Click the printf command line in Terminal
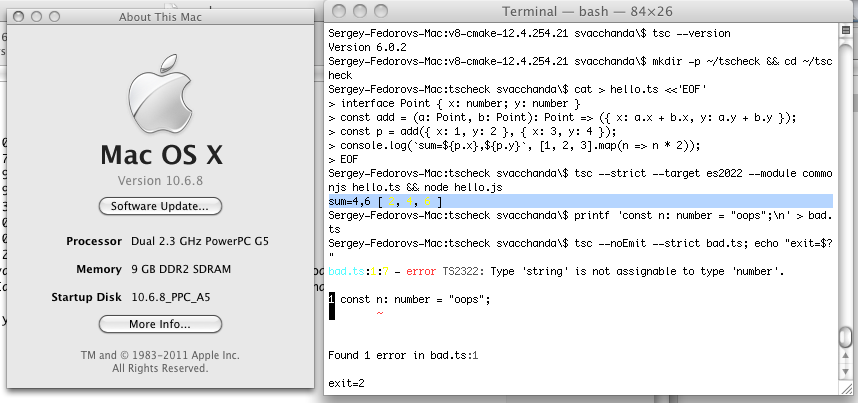This screenshot has width=858, height=403. (581, 222)
